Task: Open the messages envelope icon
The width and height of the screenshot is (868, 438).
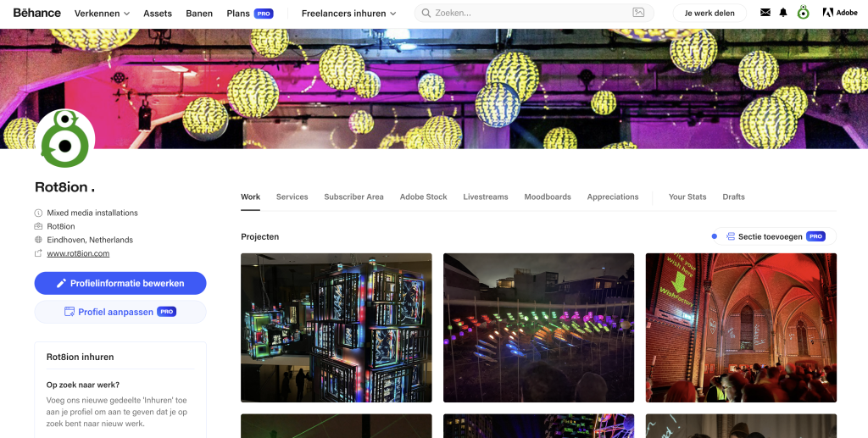Action: 765,13
